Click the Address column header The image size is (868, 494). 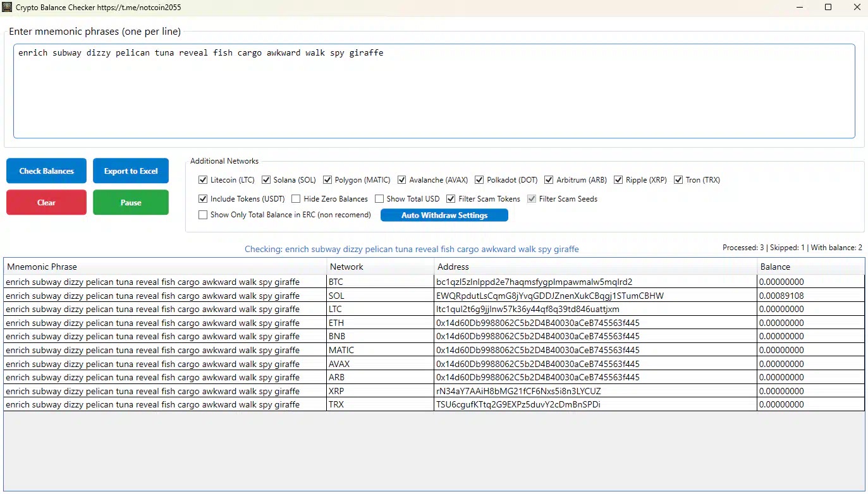click(x=596, y=267)
